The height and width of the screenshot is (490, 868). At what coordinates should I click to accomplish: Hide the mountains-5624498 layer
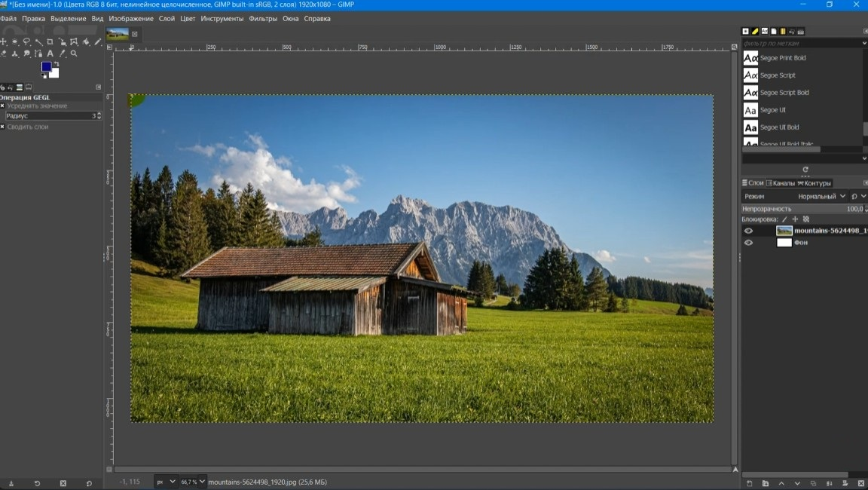pyautogui.click(x=748, y=231)
